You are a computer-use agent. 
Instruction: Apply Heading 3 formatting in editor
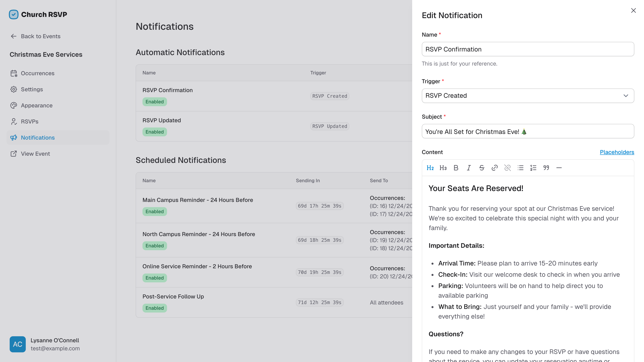tap(443, 168)
